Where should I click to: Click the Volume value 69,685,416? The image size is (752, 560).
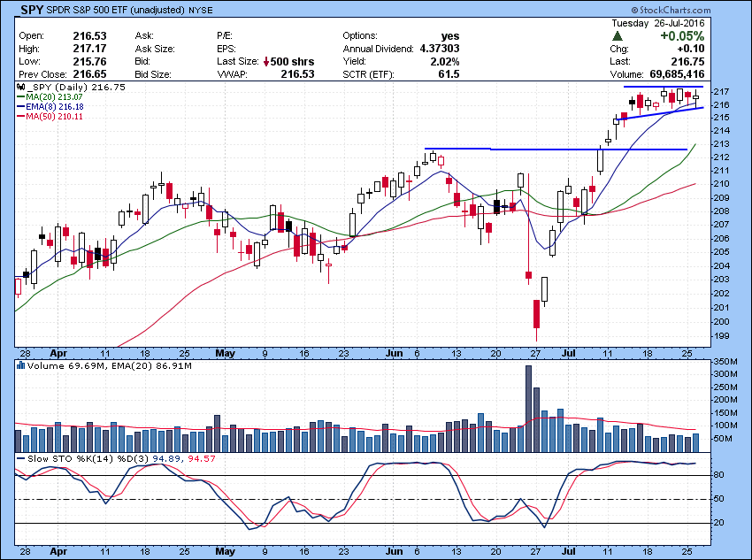[677, 74]
